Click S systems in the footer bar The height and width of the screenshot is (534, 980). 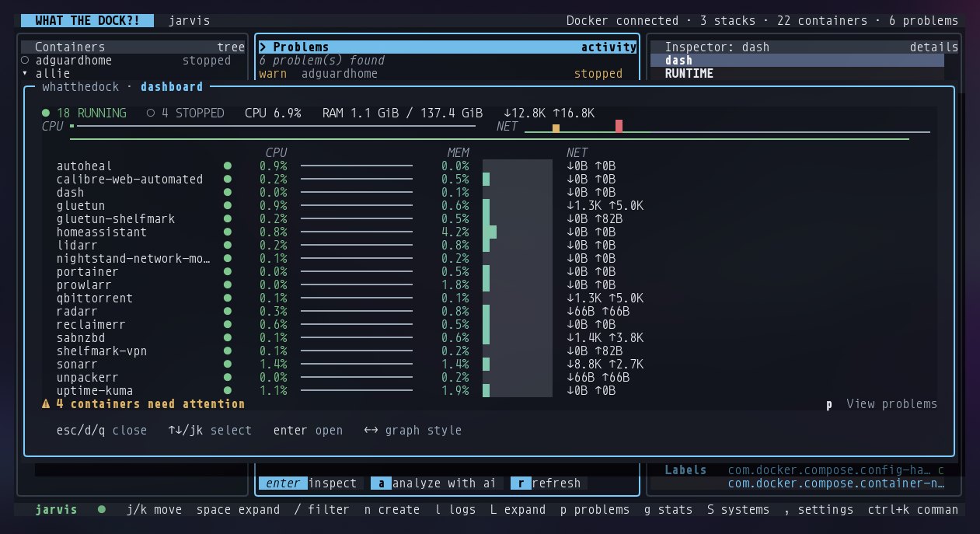(738, 510)
